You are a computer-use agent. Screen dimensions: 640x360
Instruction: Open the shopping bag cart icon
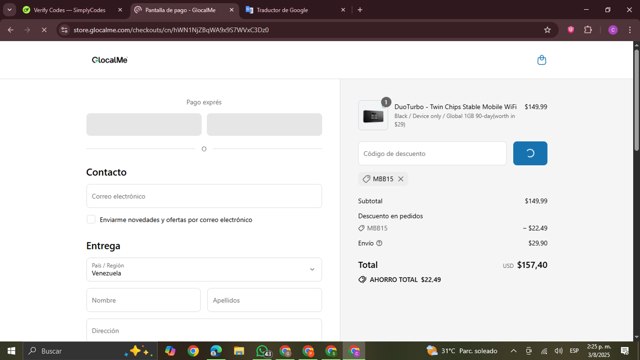point(541,60)
